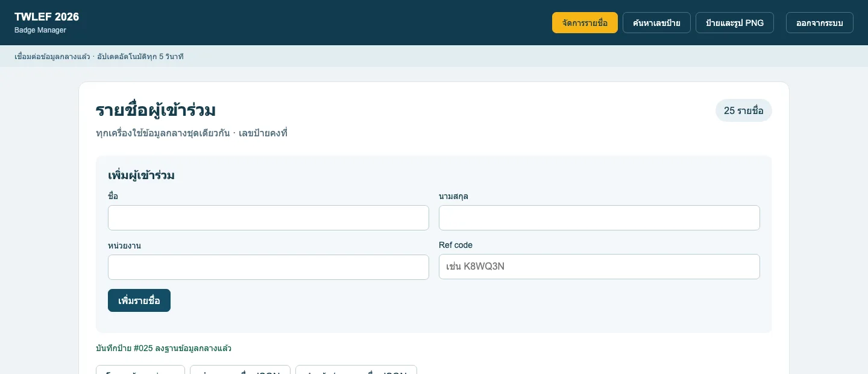The height and width of the screenshot is (374, 868).
Task: Click the เพิ่มผู้เข้าร่วม section heading
Action: tap(141, 176)
